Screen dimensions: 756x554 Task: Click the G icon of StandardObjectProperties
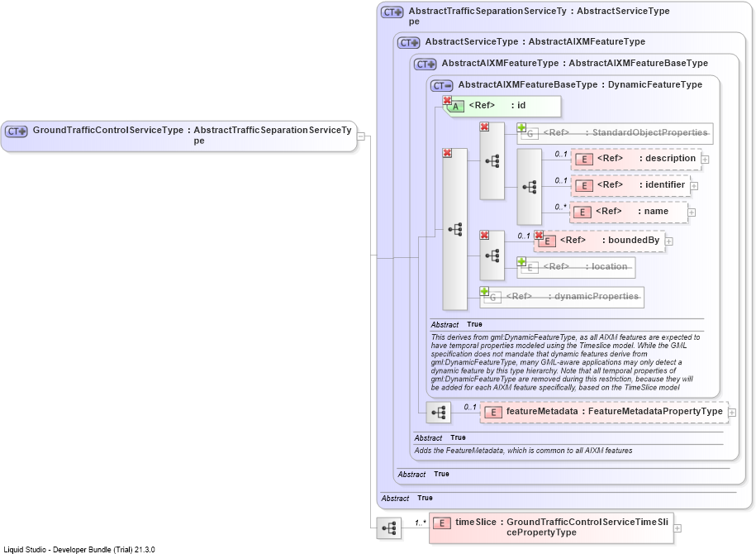[x=530, y=134]
